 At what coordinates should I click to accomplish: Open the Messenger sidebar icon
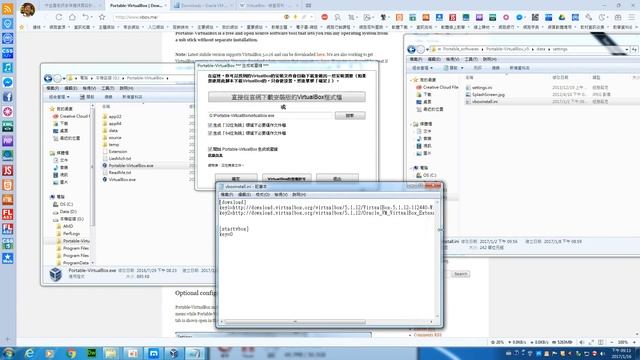tap(7, 82)
